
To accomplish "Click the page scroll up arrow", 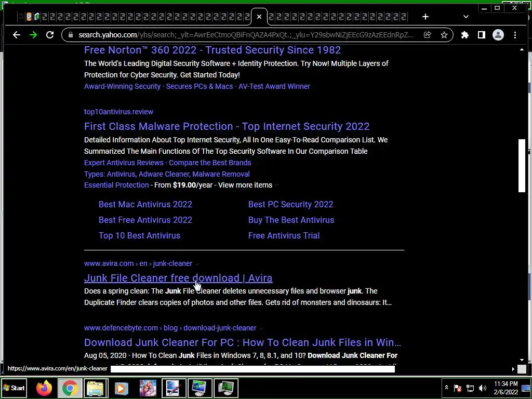I will [x=522, y=50].
